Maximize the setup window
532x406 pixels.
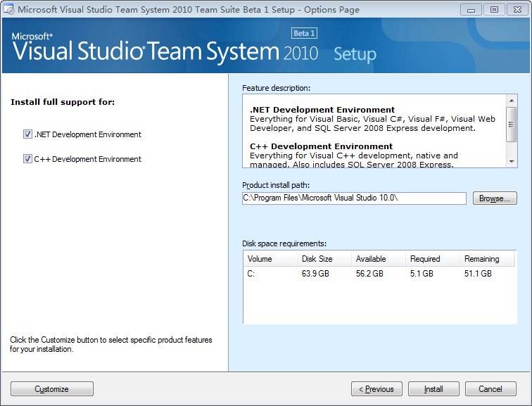tap(494, 10)
